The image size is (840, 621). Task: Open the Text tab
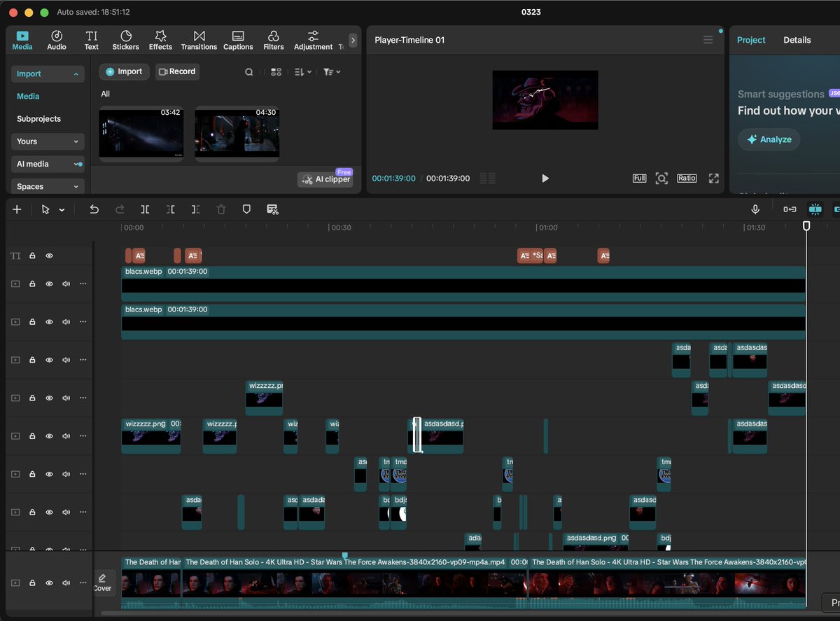(x=92, y=41)
